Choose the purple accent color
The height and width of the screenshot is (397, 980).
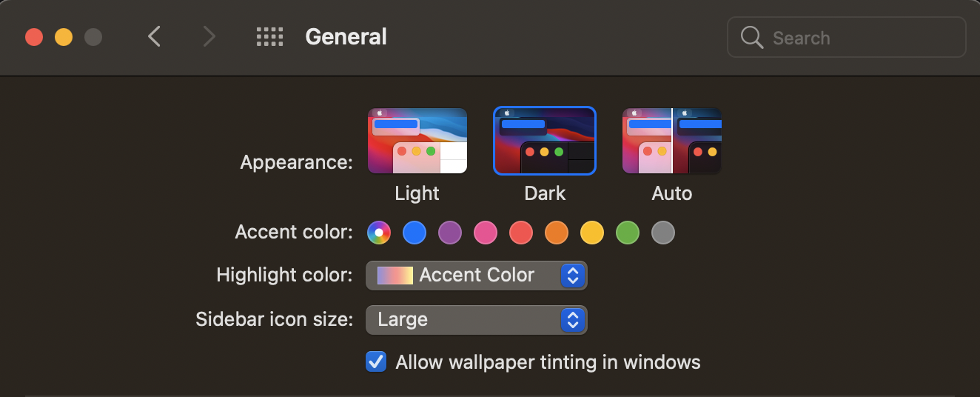coord(450,233)
